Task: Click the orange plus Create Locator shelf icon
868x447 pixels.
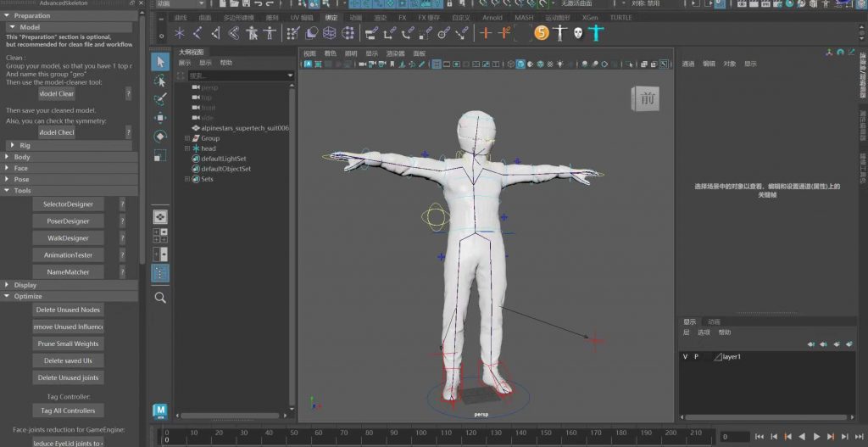Action: (486, 33)
